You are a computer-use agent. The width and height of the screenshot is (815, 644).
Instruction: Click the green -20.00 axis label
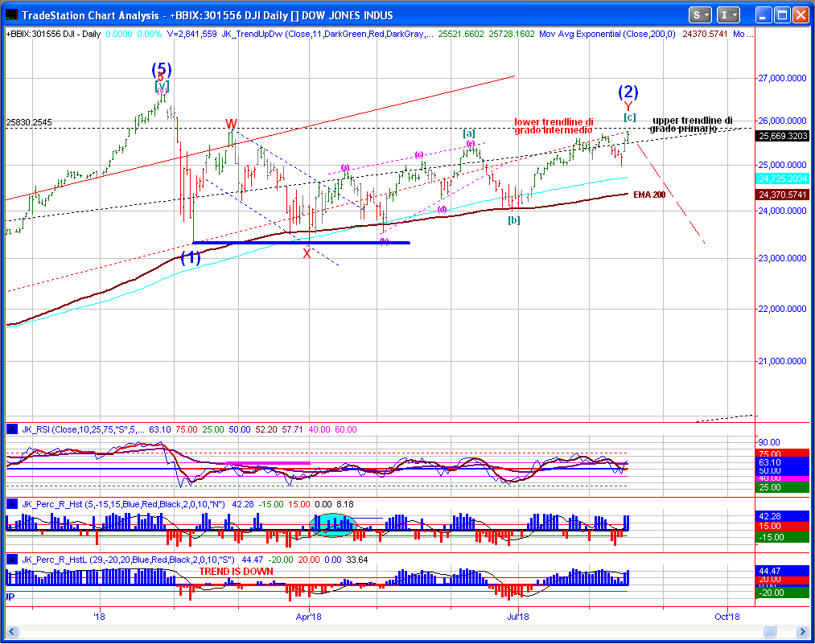pyautogui.click(x=782, y=593)
